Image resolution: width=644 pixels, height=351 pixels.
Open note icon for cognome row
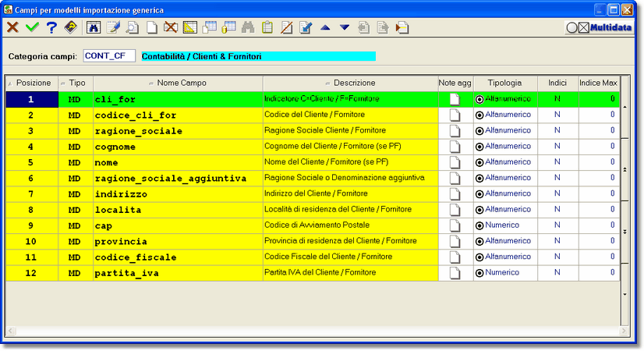(455, 147)
